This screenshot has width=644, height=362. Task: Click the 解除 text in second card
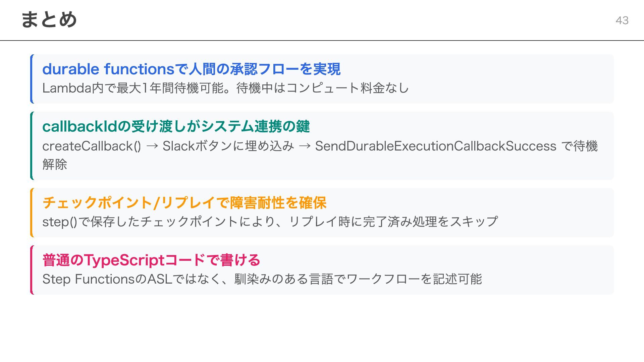55,164
